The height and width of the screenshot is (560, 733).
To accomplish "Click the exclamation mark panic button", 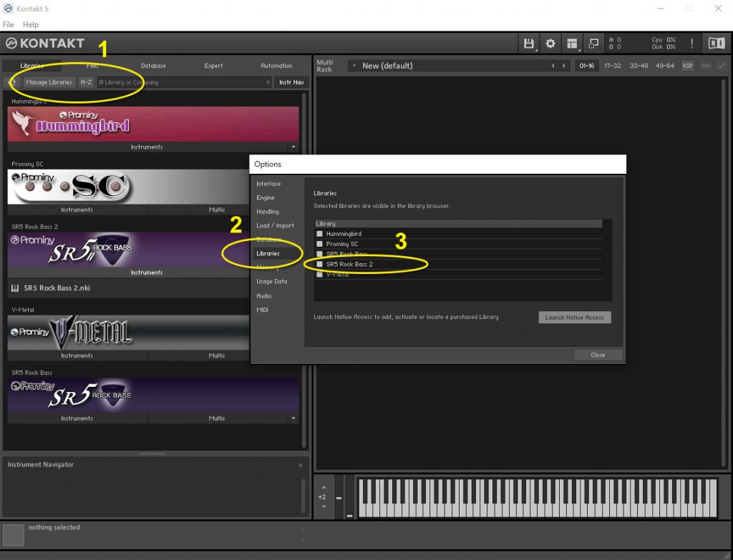I will tap(691, 44).
